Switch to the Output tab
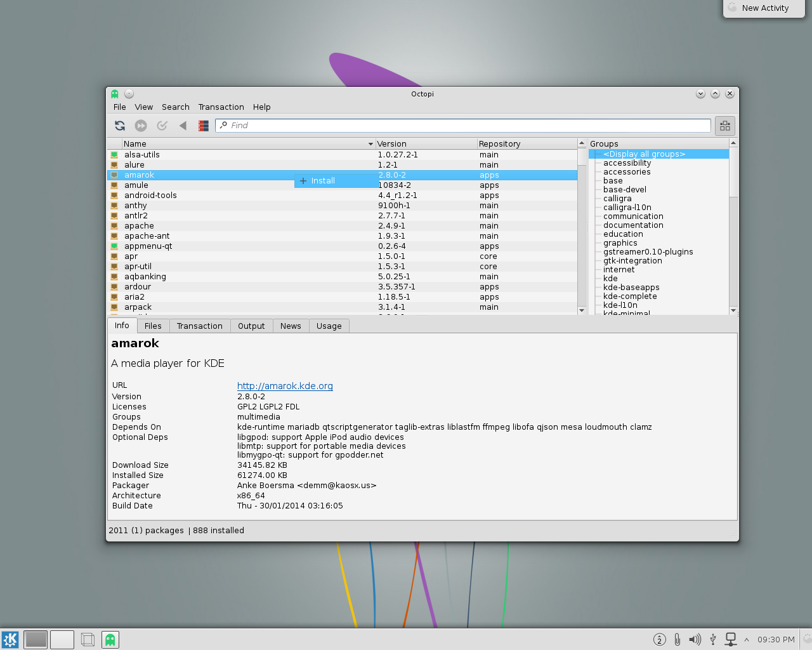The height and width of the screenshot is (650, 812). (x=251, y=326)
